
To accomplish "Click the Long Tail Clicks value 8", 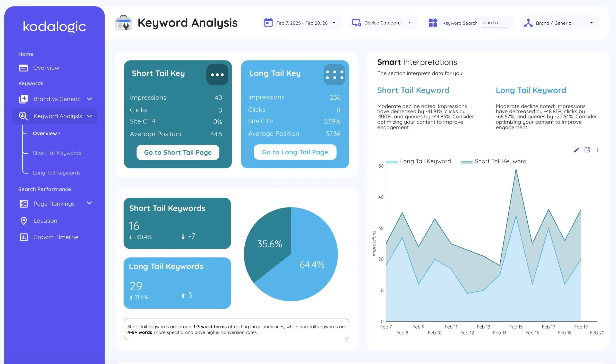I will (x=338, y=110).
